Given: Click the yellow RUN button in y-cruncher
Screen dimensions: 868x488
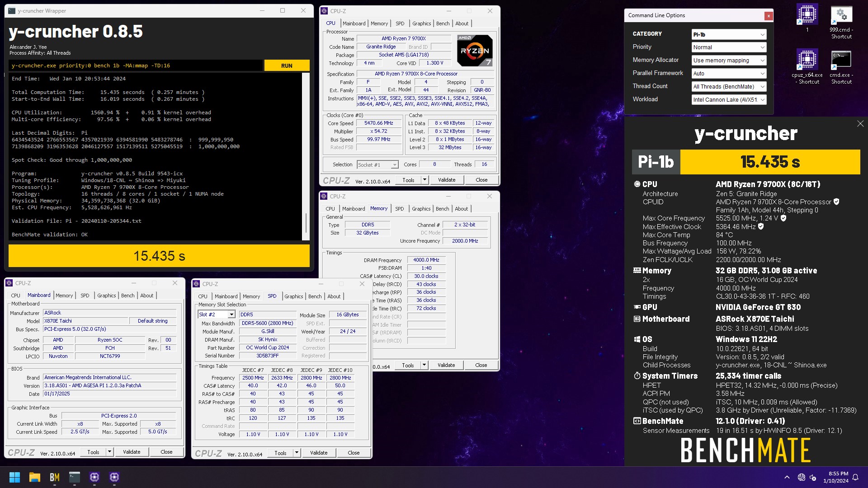Looking at the screenshot, I should (x=287, y=66).
